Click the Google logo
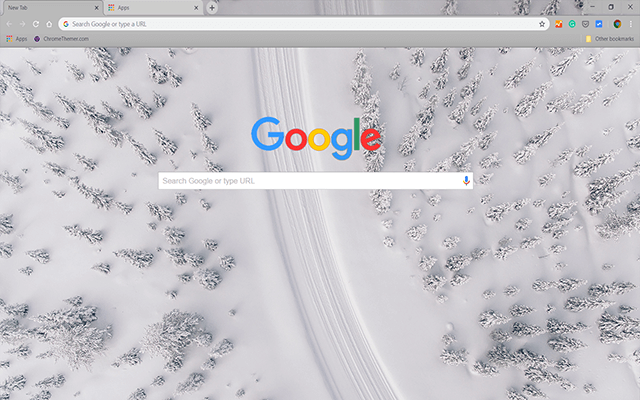Image resolution: width=640 pixels, height=400 pixels. point(316,138)
